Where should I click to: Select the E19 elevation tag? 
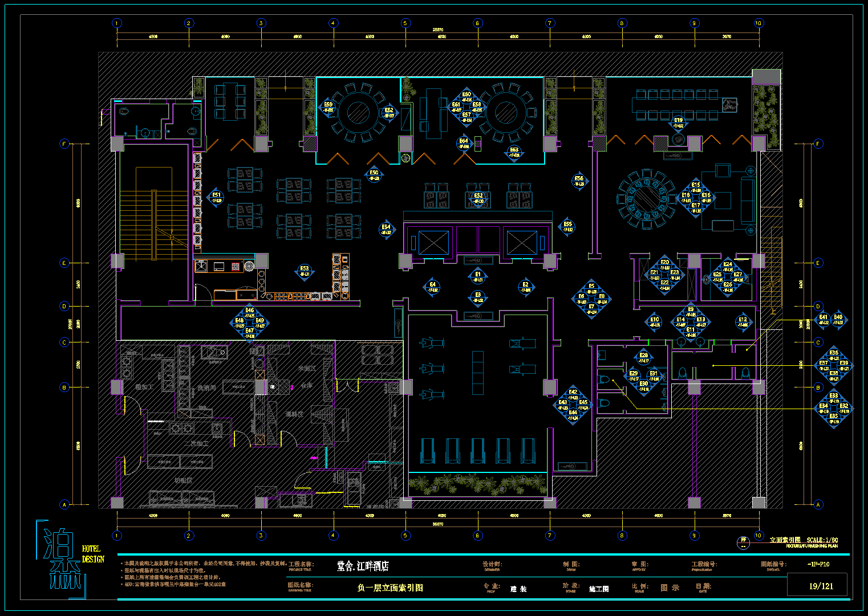click(x=678, y=123)
